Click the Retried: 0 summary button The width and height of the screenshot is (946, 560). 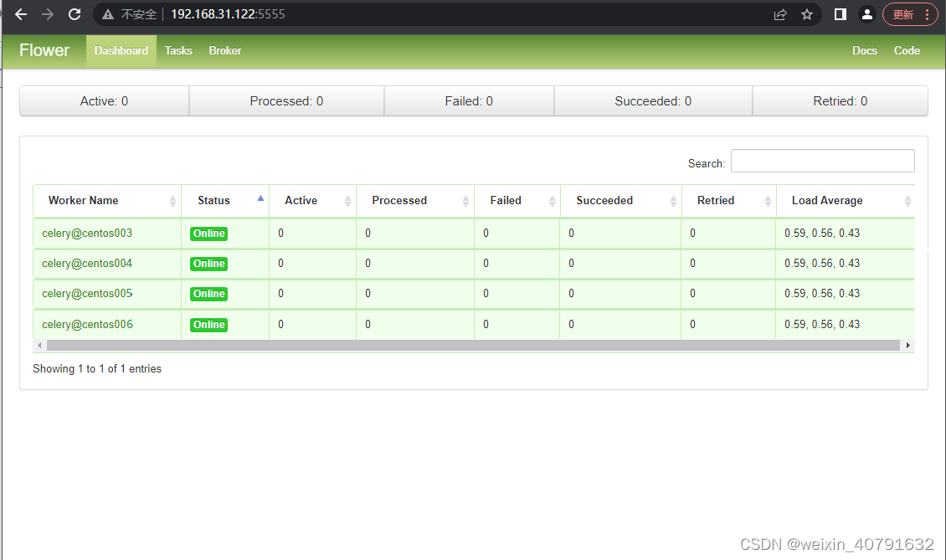[841, 100]
